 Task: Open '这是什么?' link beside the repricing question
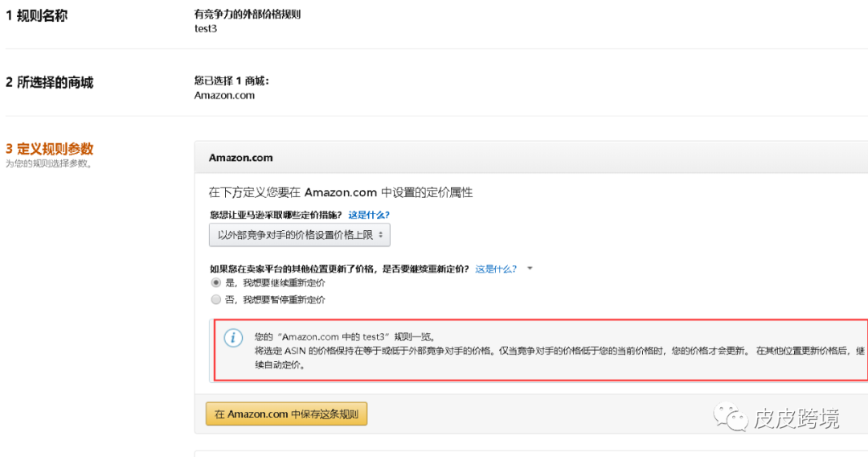coord(496,269)
